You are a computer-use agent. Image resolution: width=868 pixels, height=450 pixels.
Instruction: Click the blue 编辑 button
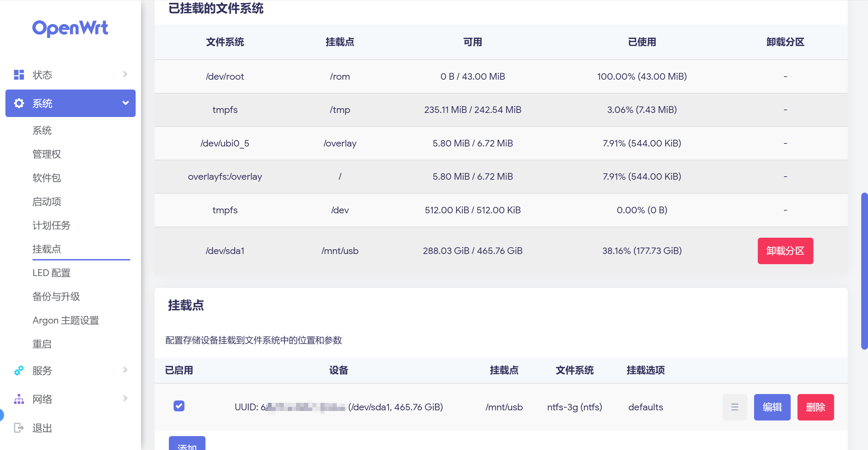772,407
